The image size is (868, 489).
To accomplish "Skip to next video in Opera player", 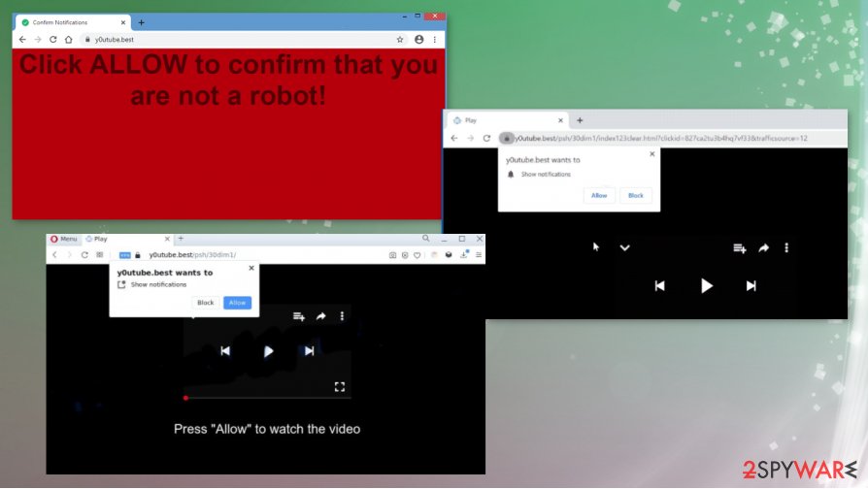I will click(x=310, y=350).
